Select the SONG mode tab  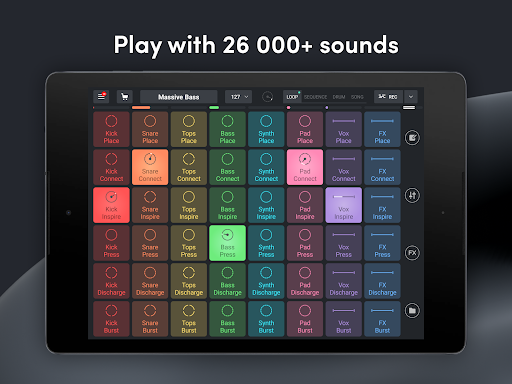[357, 97]
